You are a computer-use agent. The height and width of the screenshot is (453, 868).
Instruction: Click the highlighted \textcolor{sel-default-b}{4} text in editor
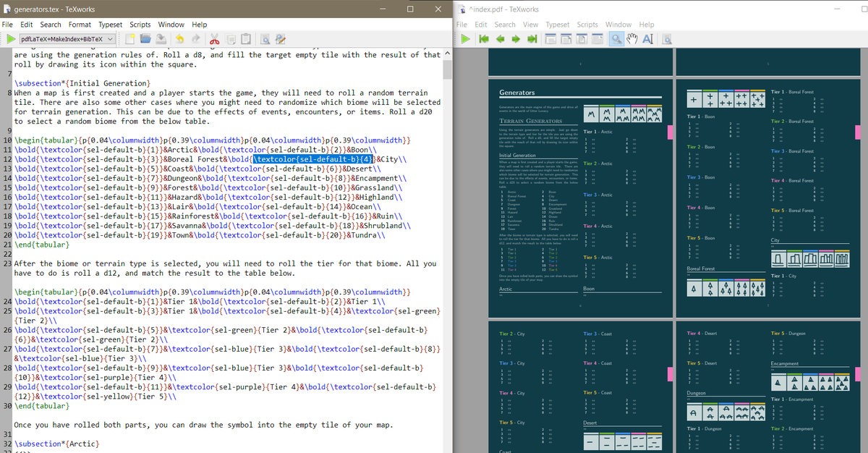tap(312, 158)
